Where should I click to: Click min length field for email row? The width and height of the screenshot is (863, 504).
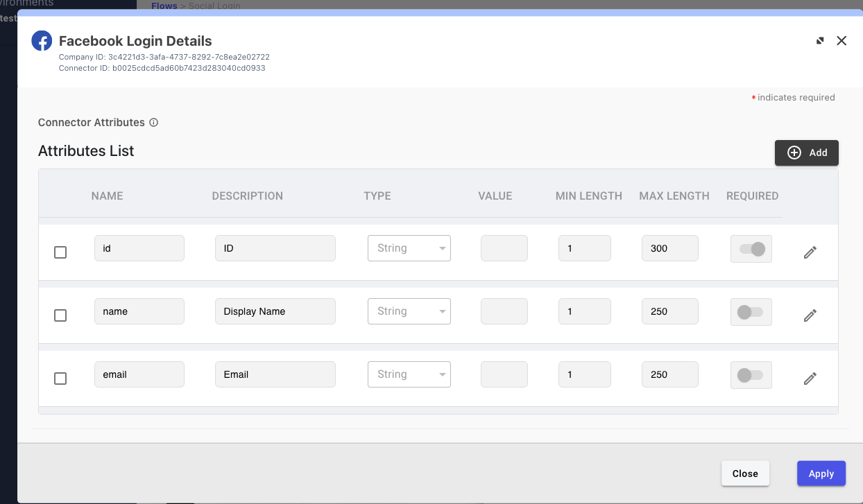point(585,374)
